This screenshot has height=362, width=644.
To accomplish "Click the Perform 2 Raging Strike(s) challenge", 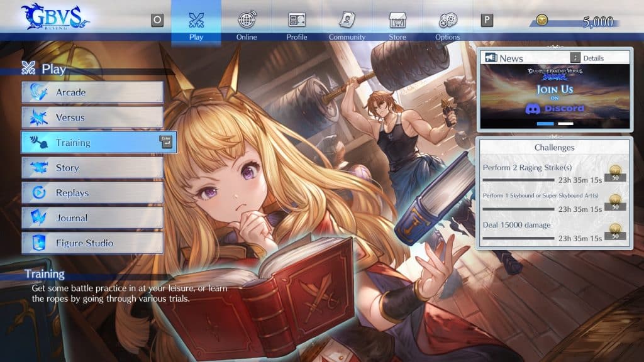I will 527,167.
